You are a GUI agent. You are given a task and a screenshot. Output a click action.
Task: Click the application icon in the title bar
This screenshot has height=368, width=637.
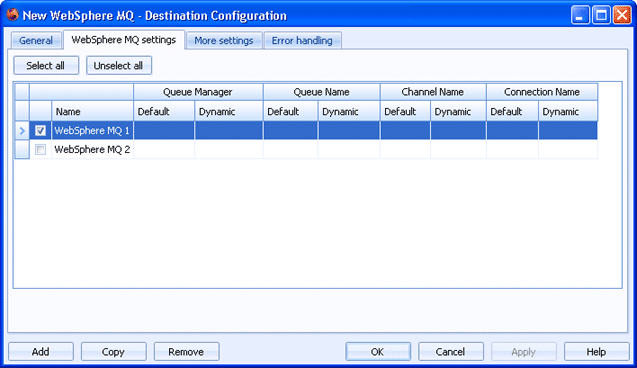coord(13,15)
